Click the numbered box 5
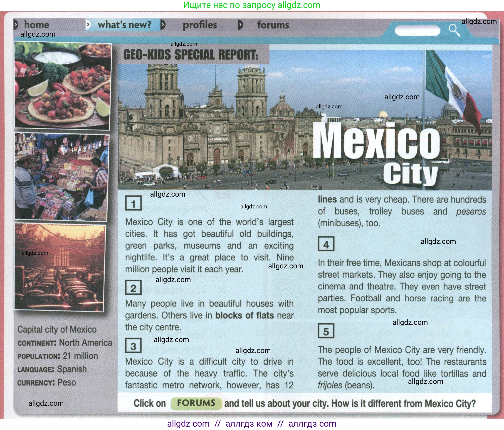Image resolution: width=504 pixels, height=430 pixels. 326,331
